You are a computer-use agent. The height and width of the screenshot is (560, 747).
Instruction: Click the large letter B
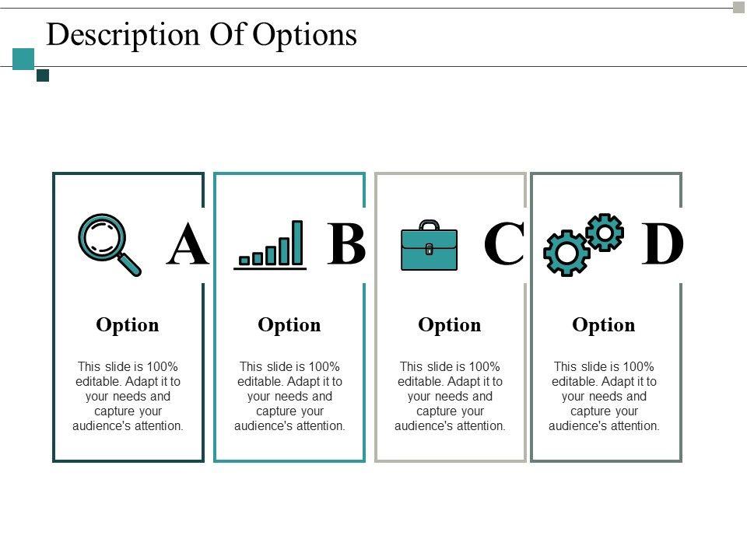click(346, 244)
